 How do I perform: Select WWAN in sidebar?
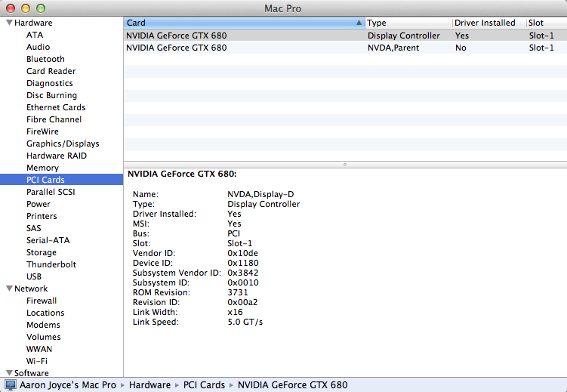click(x=39, y=350)
